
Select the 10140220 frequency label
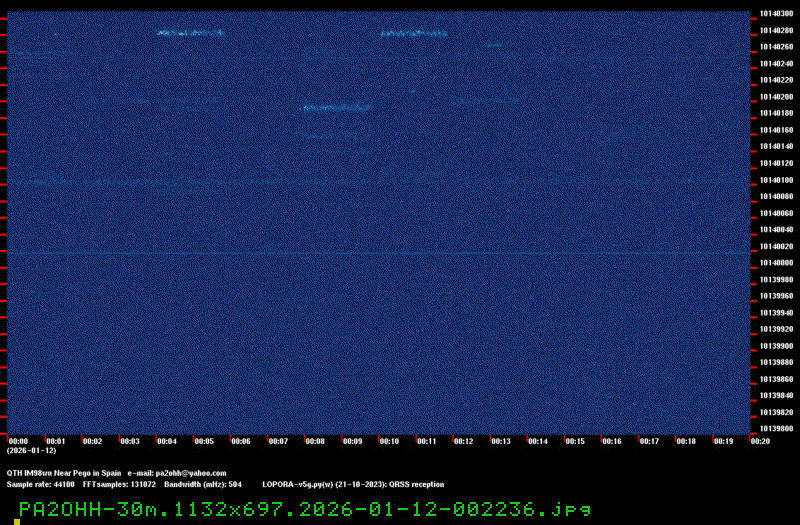pos(776,80)
